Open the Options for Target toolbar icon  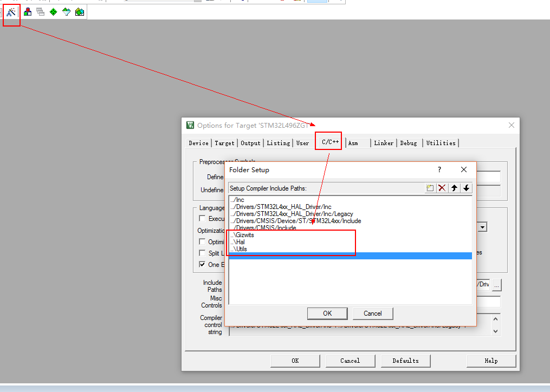tap(11, 11)
